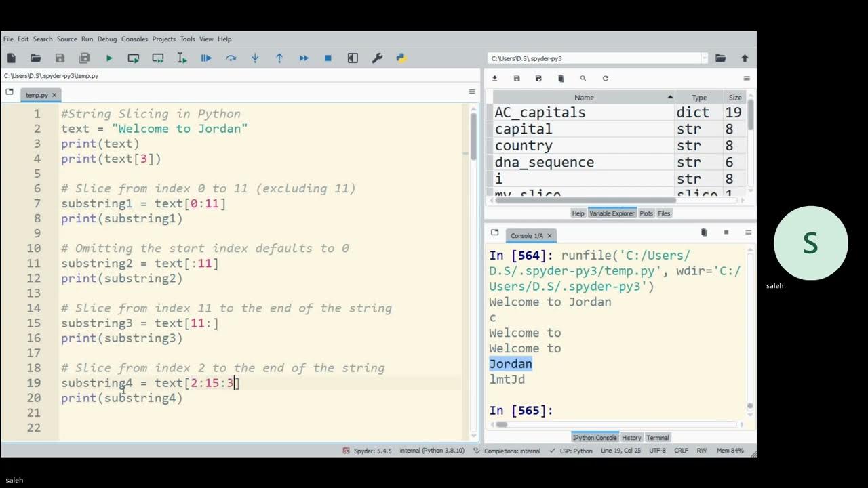Stop debugging with the blue square icon

tap(328, 58)
